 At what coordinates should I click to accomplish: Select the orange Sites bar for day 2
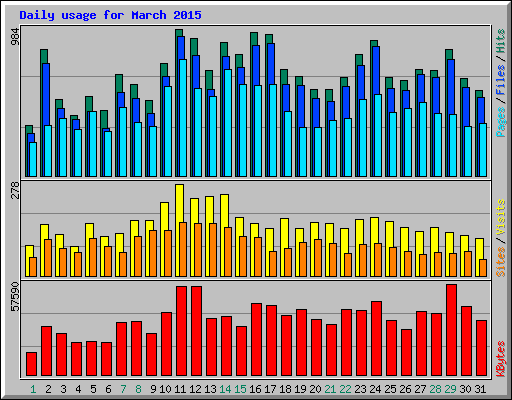pyautogui.click(x=48, y=258)
